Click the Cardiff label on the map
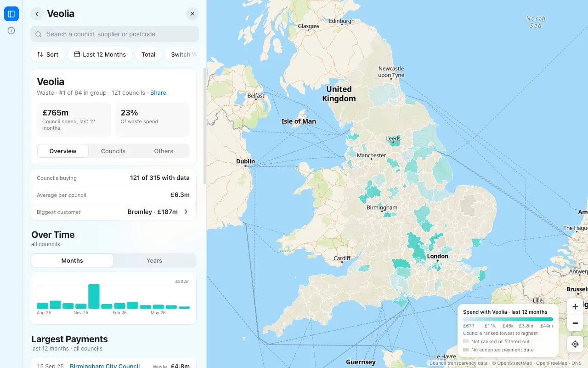This screenshot has width=588, height=368. [x=342, y=259]
